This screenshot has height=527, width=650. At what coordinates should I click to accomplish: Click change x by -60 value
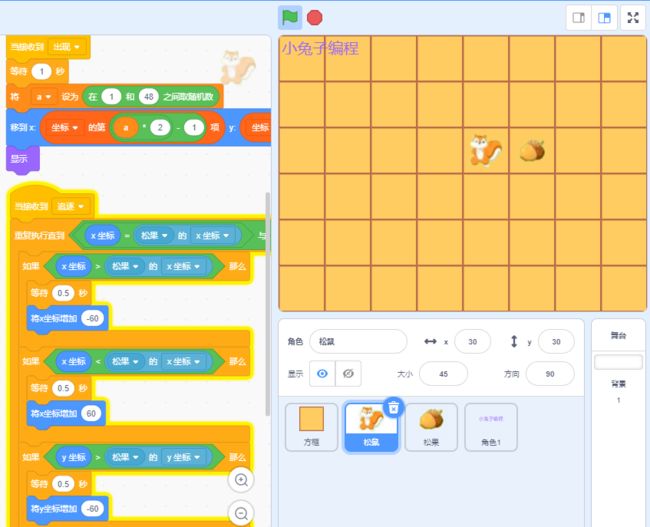93,318
